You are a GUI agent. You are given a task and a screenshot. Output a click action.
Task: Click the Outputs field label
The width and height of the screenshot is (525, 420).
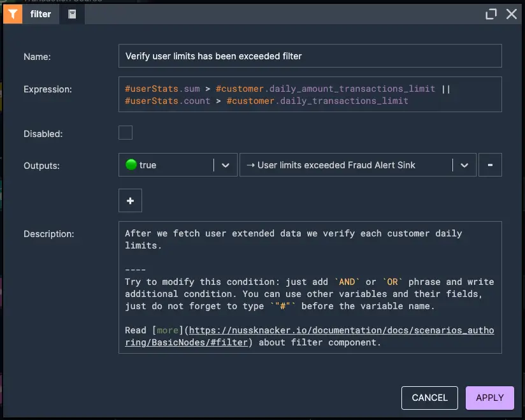click(41, 166)
